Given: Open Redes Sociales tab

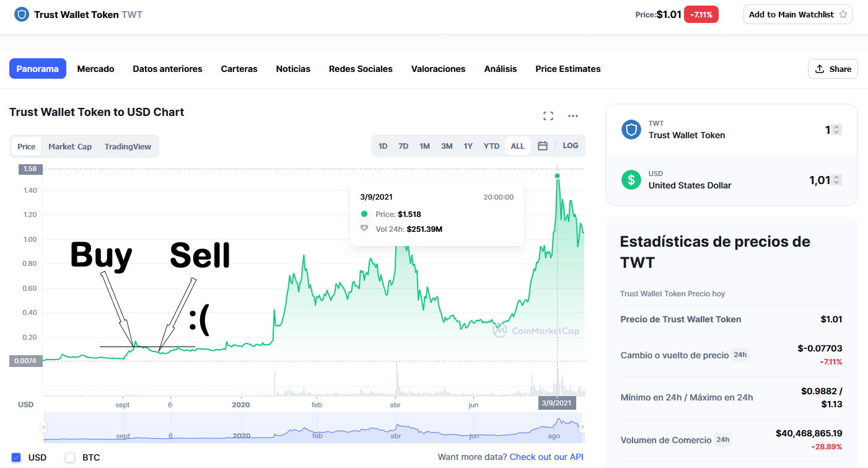Looking at the screenshot, I should (361, 69).
